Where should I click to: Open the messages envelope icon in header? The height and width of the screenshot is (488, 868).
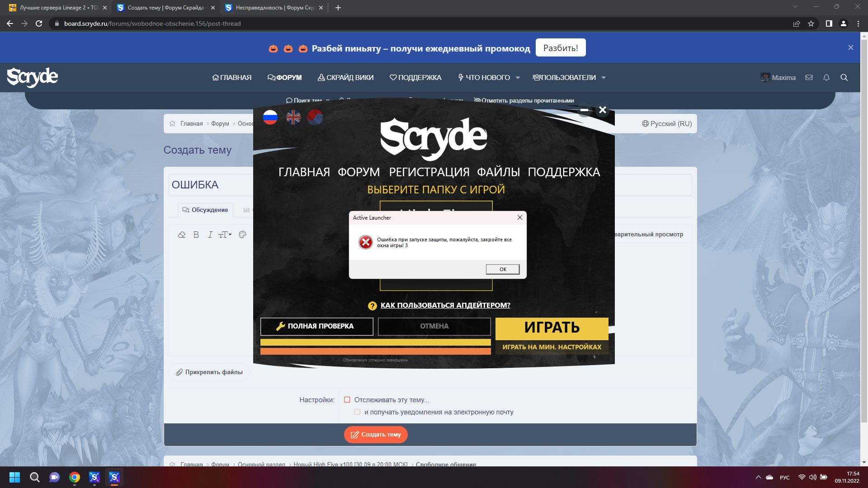coord(808,77)
